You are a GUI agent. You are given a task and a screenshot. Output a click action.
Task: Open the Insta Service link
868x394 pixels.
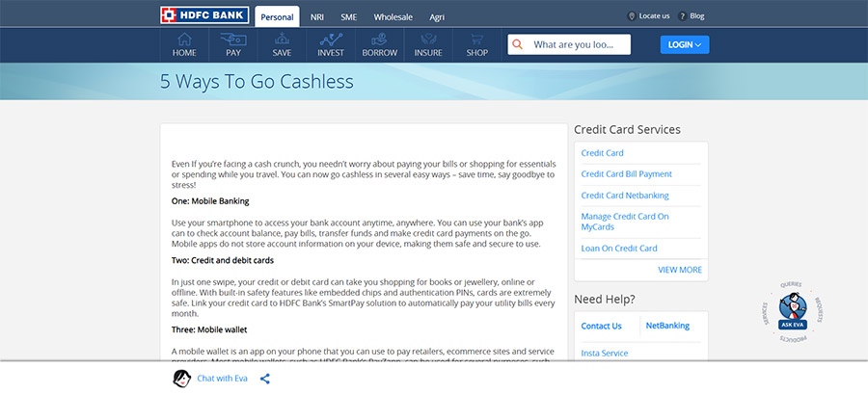[605, 354]
